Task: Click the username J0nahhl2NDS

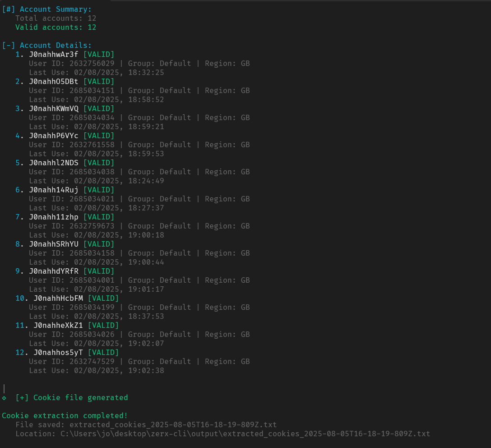Action: point(53,163)
